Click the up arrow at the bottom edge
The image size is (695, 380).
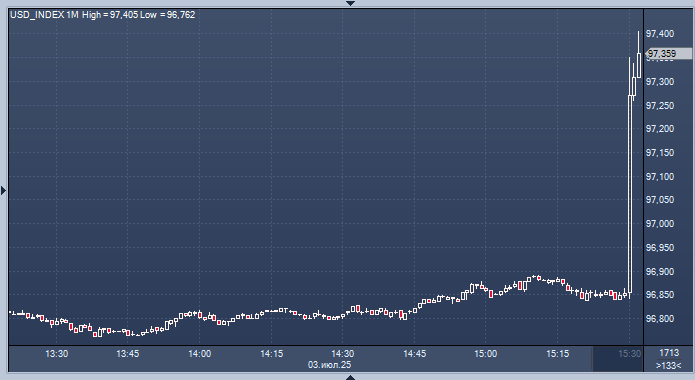[x=350, y=377]
